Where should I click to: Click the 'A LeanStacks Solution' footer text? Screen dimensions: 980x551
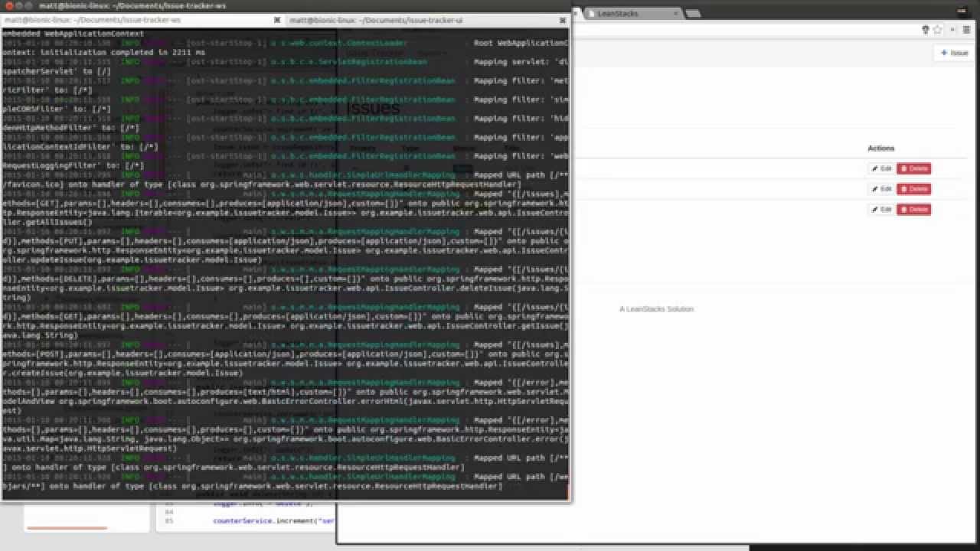pos(656,309)
